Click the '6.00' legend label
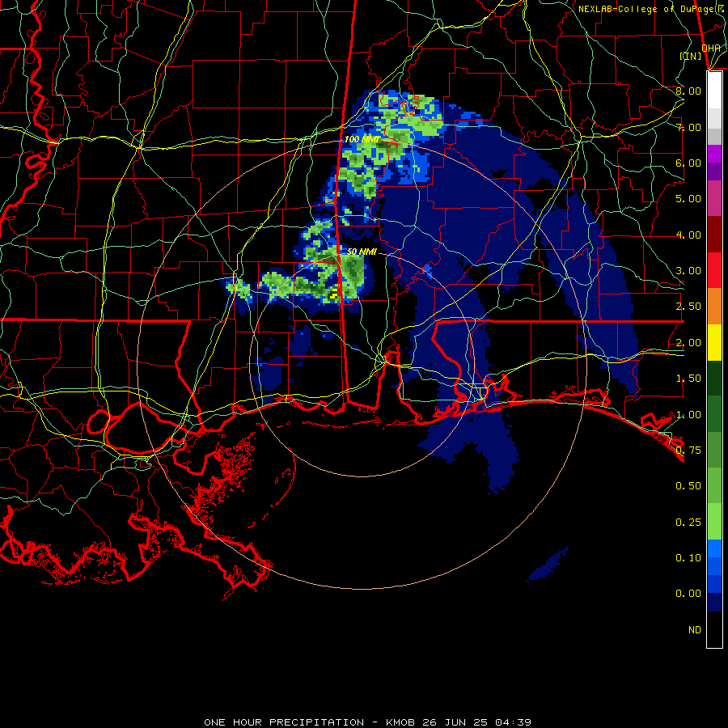 coord(688,163)
